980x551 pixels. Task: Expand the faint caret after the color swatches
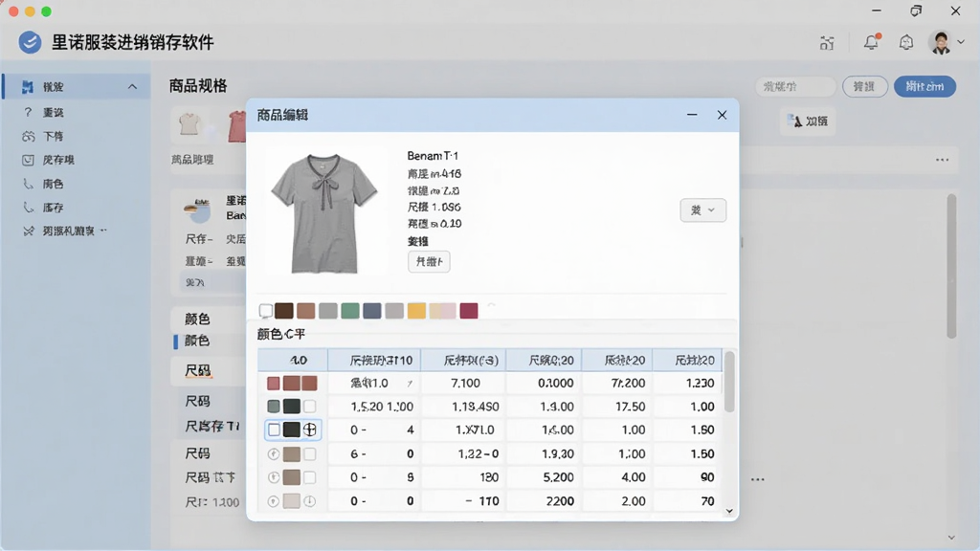click(491, 305)
